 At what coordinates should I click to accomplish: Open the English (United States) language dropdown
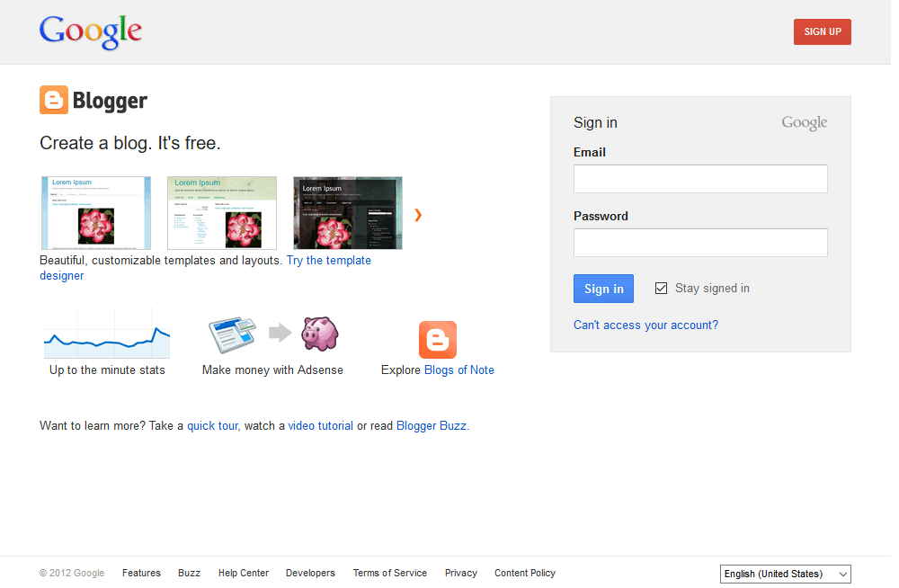(x=785, y=574)
